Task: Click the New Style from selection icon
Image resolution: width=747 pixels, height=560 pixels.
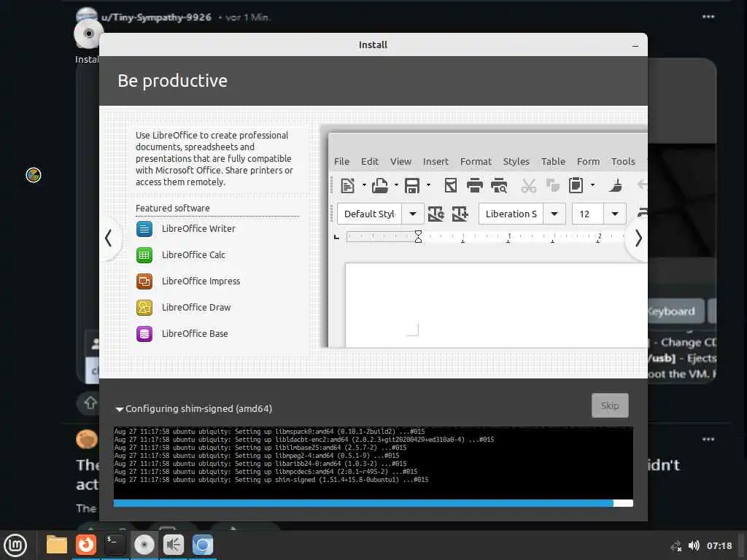Action: click(x=460, y=214)
